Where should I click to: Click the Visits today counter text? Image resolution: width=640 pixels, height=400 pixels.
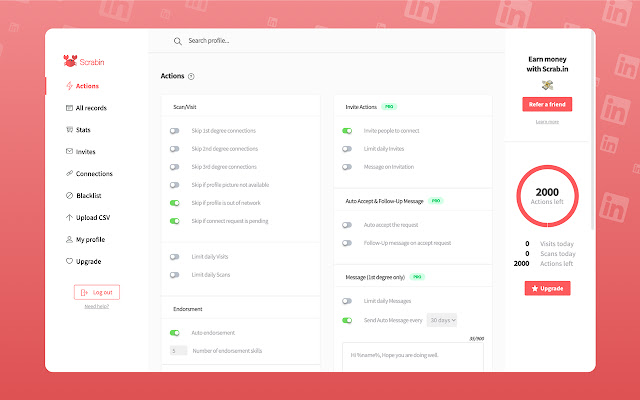[x=557, y=244]
